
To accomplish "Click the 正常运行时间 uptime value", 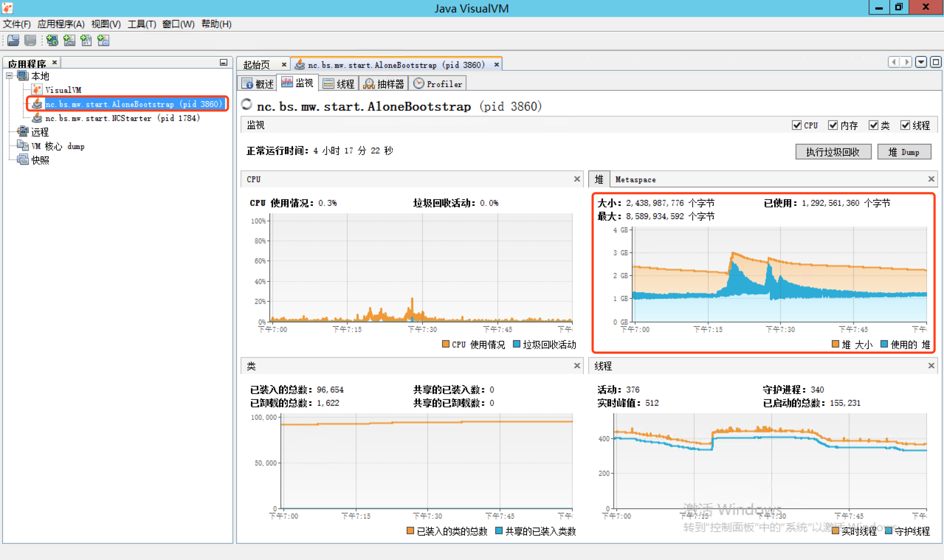I will point(353,151).
